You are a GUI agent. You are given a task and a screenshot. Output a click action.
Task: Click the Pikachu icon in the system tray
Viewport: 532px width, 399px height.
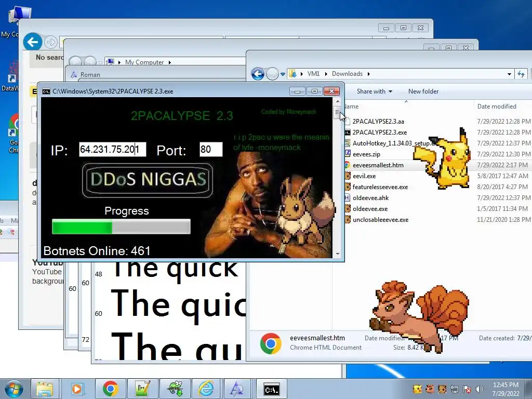pos(417,389)
